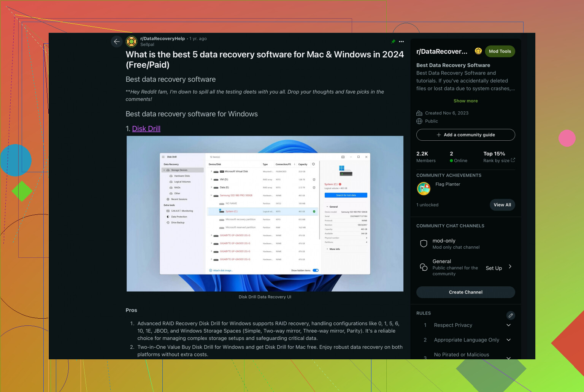Click the mod-only channel shield icon
The height and width of the screenshot is (392, 584).
[424, 244]
